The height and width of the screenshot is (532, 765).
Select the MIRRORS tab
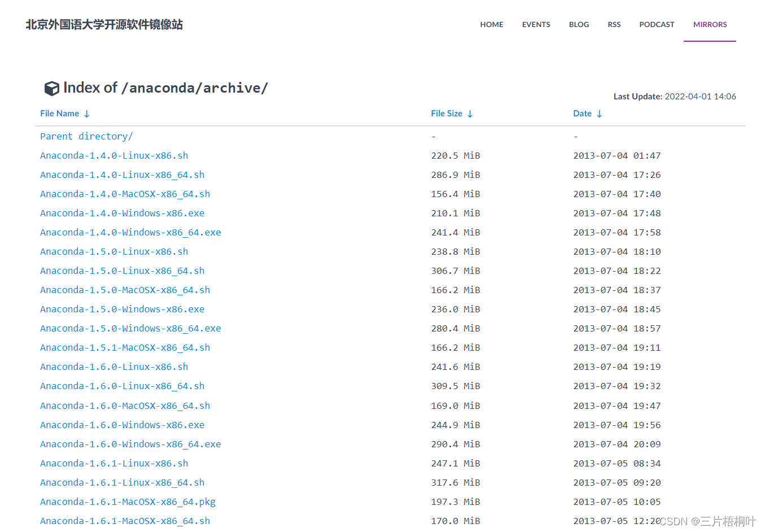(x=710, y=25)
